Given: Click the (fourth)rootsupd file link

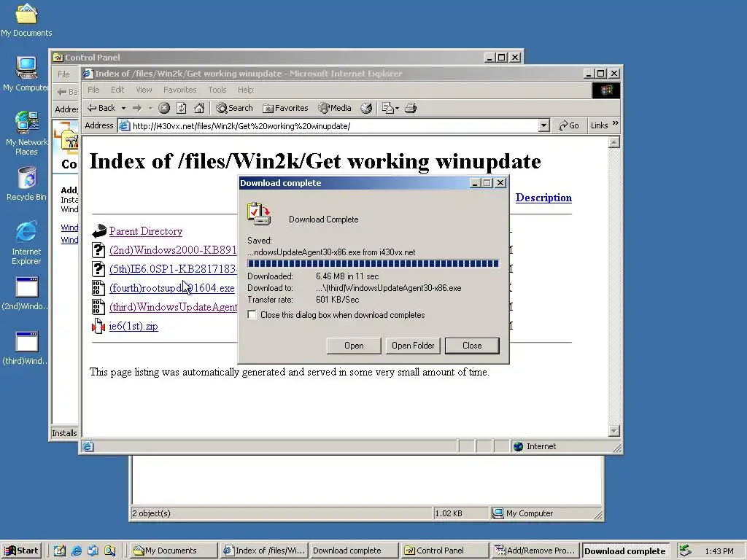Looking at the screenshot, I should (x=172, y=288).
